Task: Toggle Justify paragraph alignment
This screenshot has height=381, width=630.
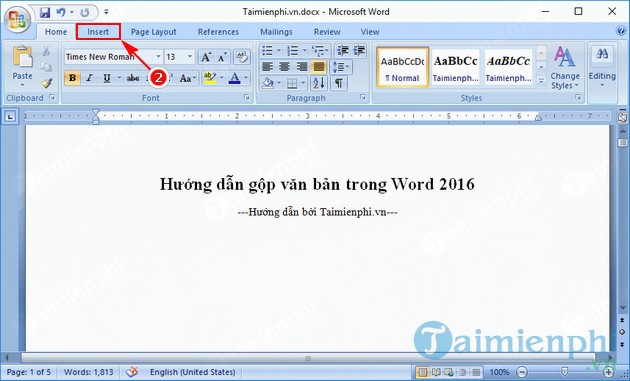Action: [x=319, y=67]
